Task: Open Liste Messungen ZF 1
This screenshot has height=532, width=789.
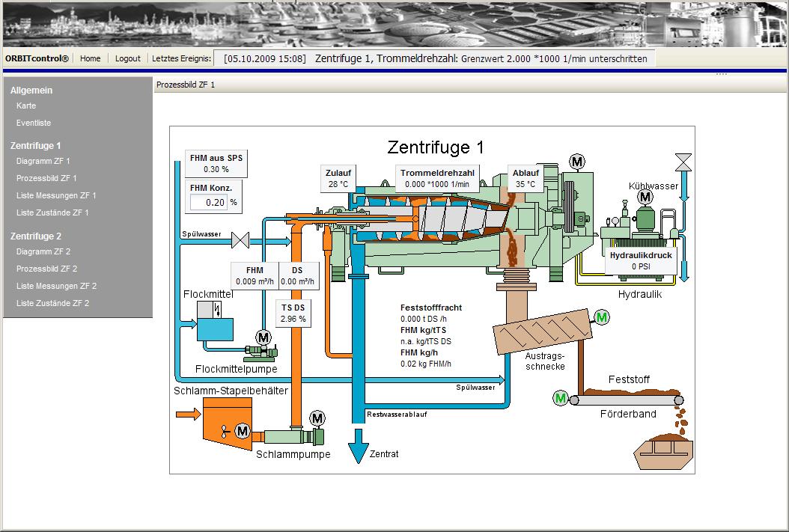Action: (56, 195)
